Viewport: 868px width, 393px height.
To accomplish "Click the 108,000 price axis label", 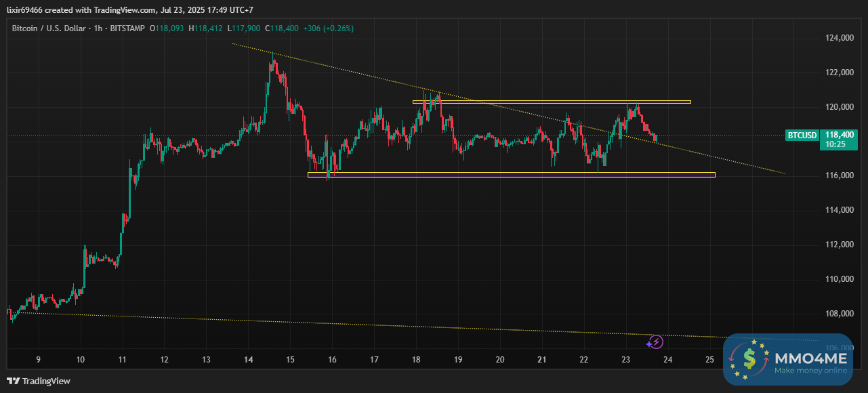I will 840,314.
